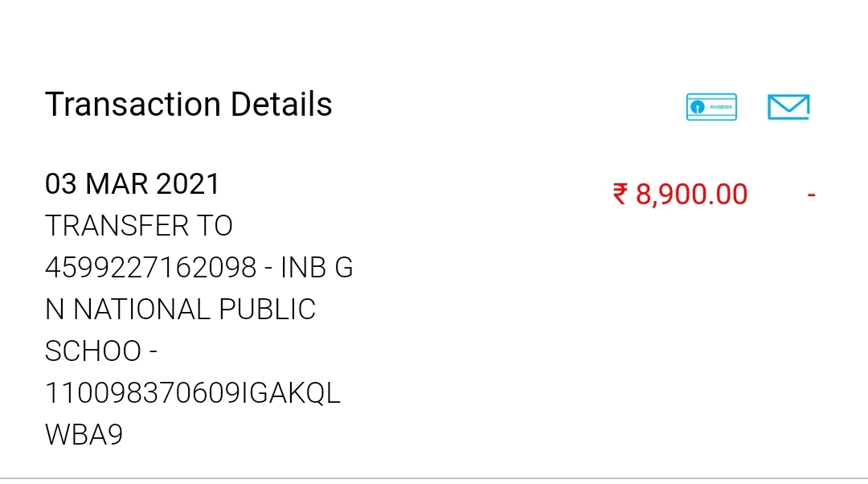The height and width of the screenshot is (484, 868).
Task: Select reference 110098370609IGAKQL text
Action: click(x=193, y=393)
